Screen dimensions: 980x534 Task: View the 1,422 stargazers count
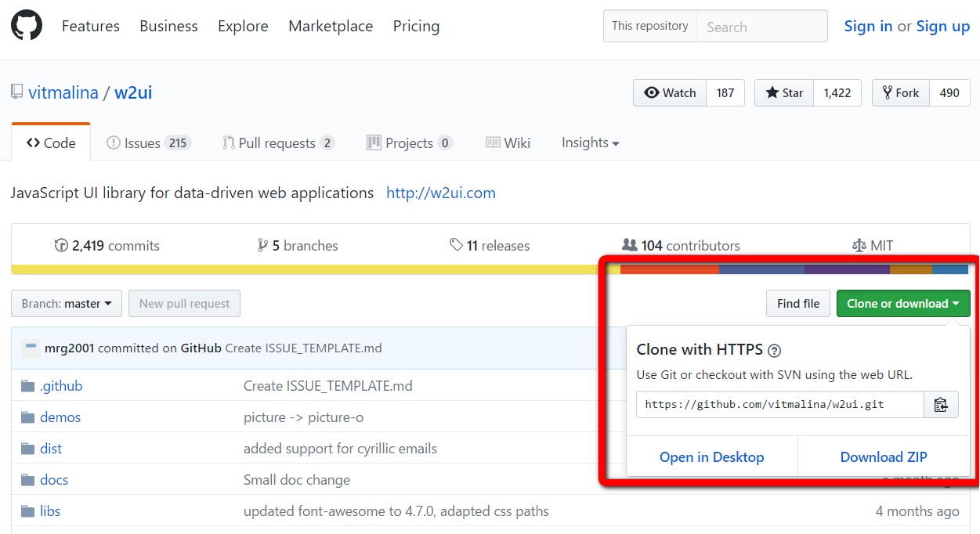tap(837, 92)
